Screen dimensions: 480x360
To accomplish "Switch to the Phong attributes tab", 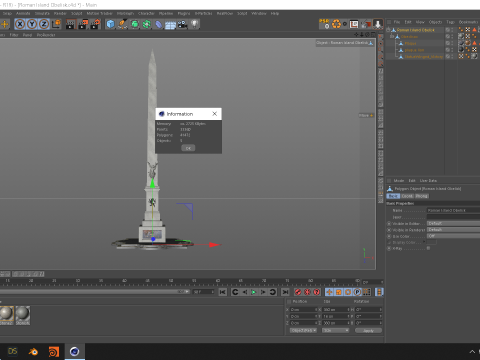I will point(422,196).
